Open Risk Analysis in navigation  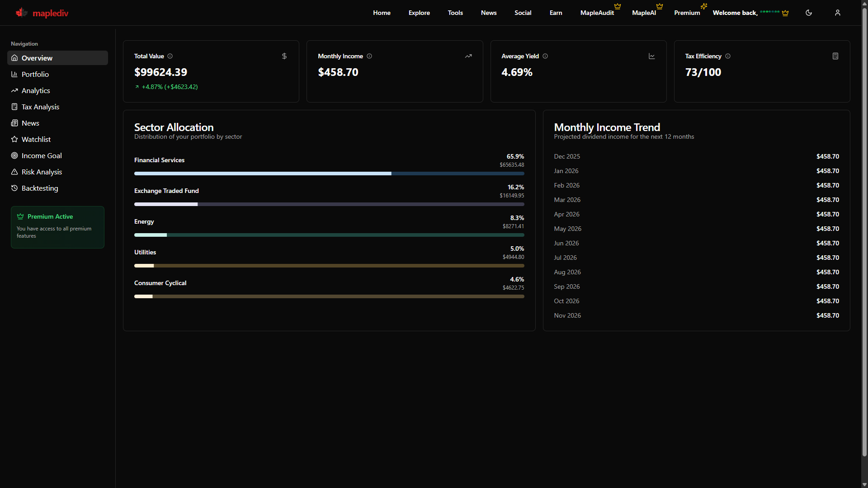[42, 172]
